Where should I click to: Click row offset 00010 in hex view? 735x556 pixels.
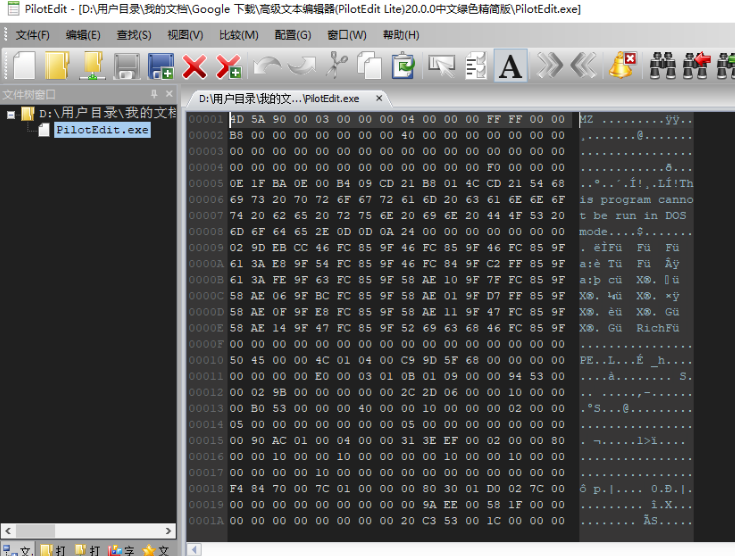[206, 361]
